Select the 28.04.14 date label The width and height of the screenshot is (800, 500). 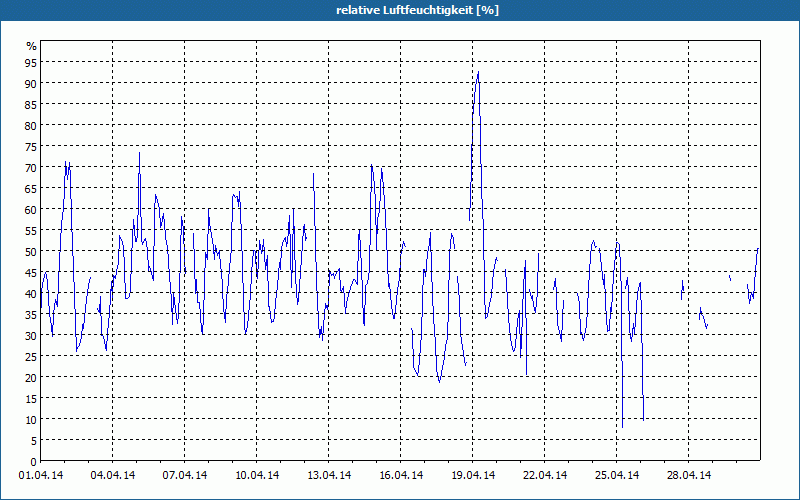pyautogui.click(x=689, y=476)
